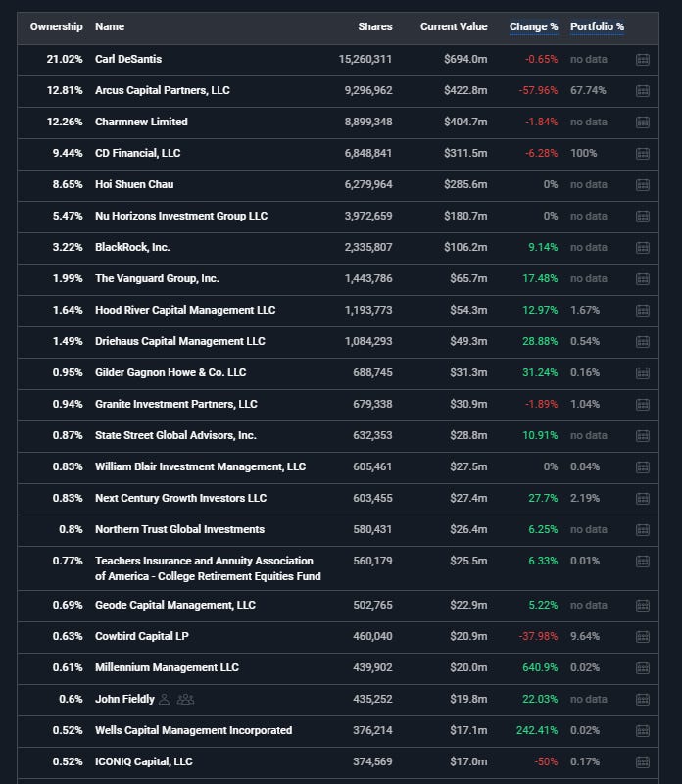
Task: Click the Ownership column header
Action: point(56,26)
